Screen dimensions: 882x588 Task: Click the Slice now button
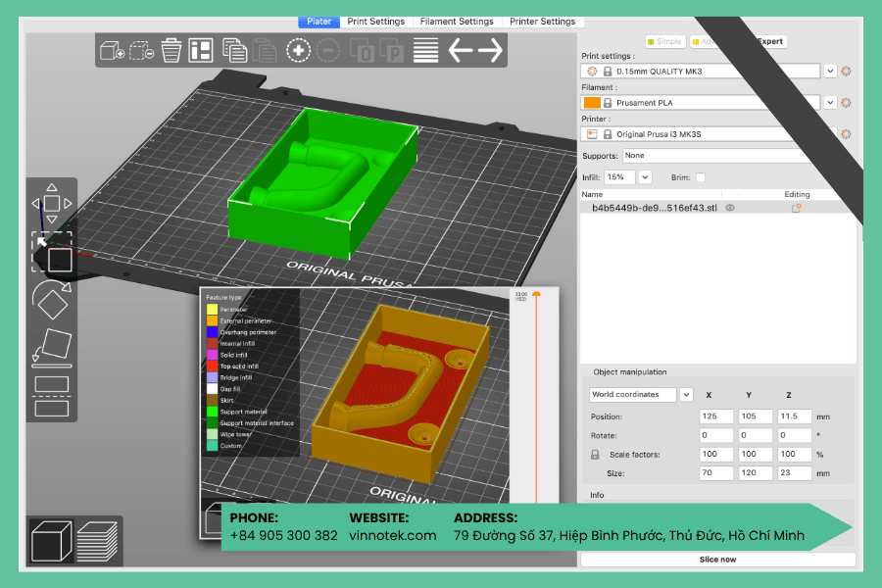pos(717,560)
